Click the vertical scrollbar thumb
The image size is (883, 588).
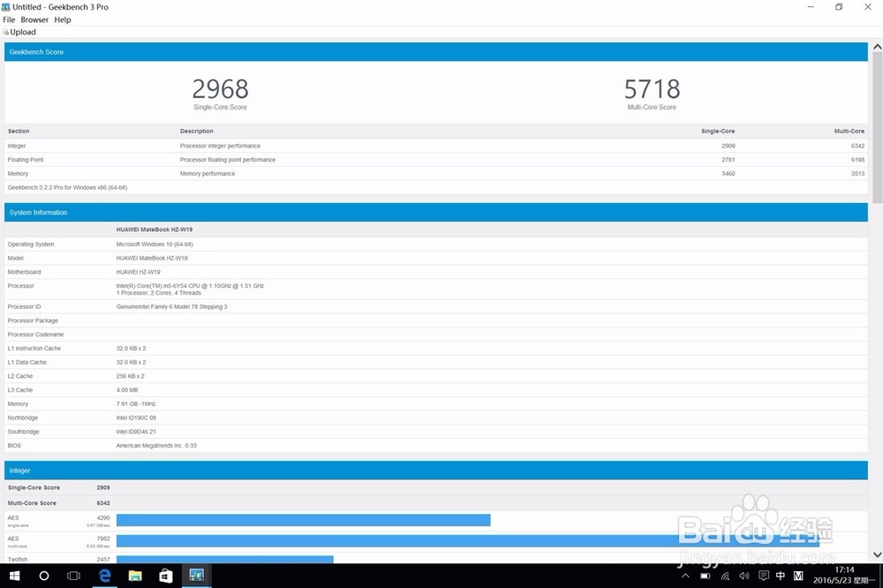point(878,128)
